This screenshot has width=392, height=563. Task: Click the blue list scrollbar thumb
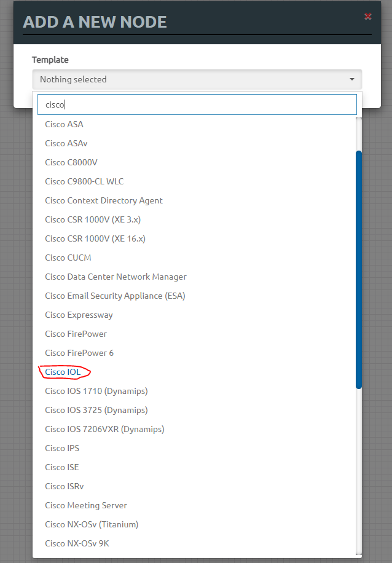pyautogui.click(x=359, y=270)
